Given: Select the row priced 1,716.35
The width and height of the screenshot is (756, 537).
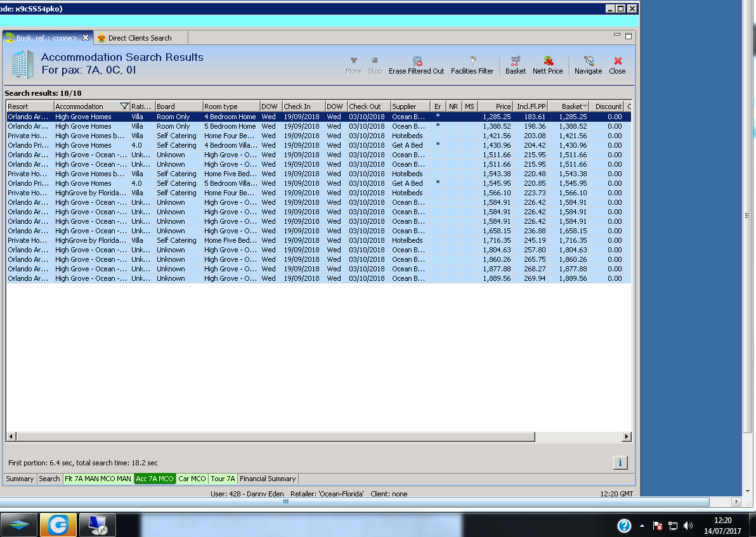Looking at the screenshot, I should [x=318, y=240].
